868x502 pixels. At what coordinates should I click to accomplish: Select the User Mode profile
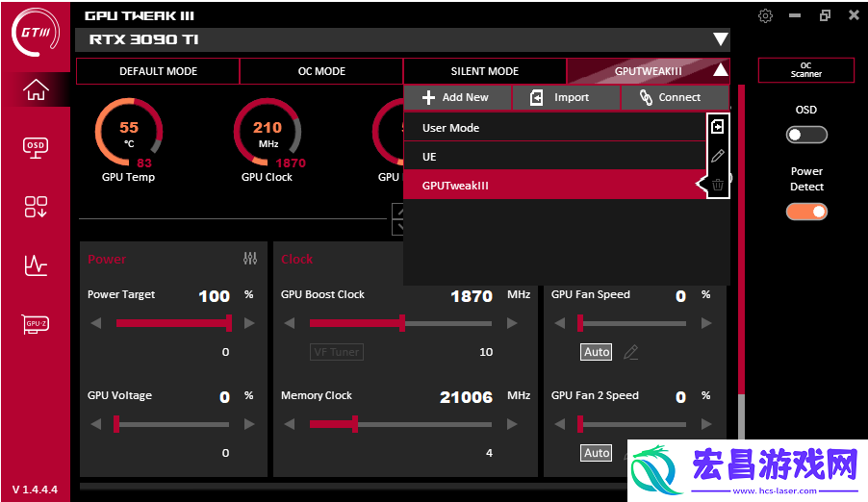pyautogui.click(x=554, y=127)
